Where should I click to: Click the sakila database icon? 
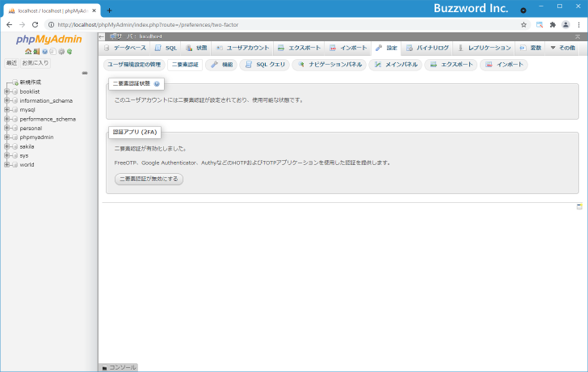15,146
